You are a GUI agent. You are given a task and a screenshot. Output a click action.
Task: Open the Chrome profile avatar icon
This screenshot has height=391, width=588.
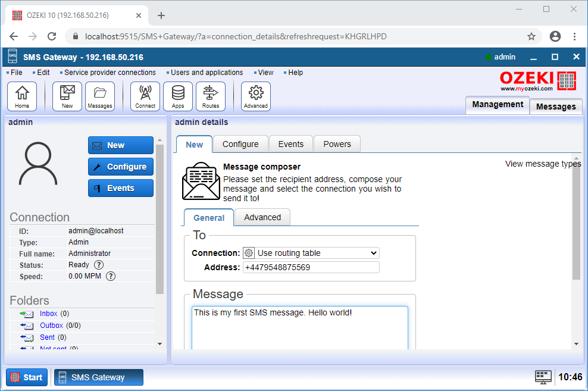pos(555,36)
